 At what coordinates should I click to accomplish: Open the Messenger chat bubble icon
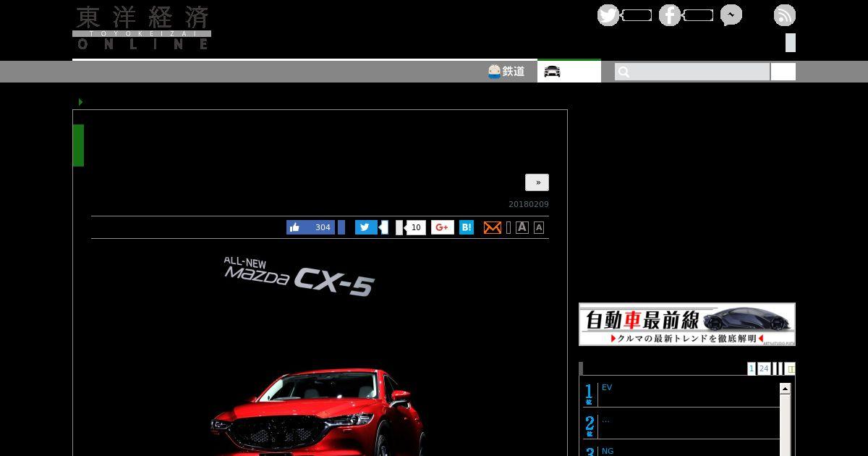coord(731,15)
